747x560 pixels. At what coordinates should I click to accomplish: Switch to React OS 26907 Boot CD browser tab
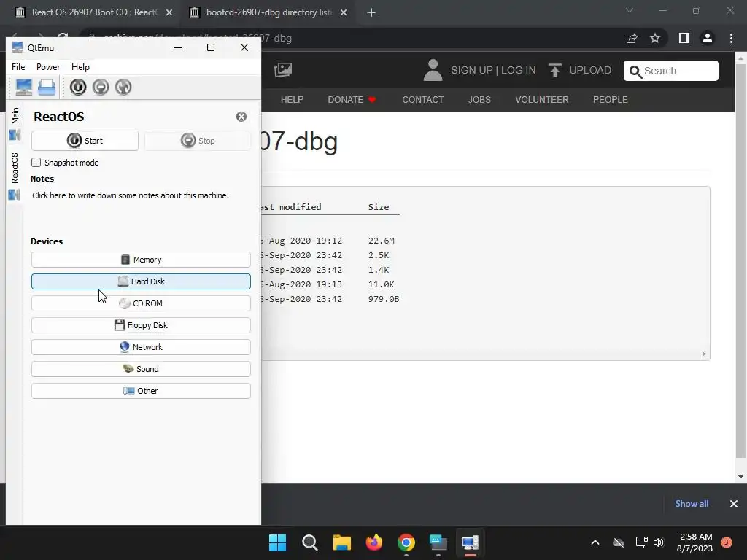pyautogui.click(x=93, y=12)
